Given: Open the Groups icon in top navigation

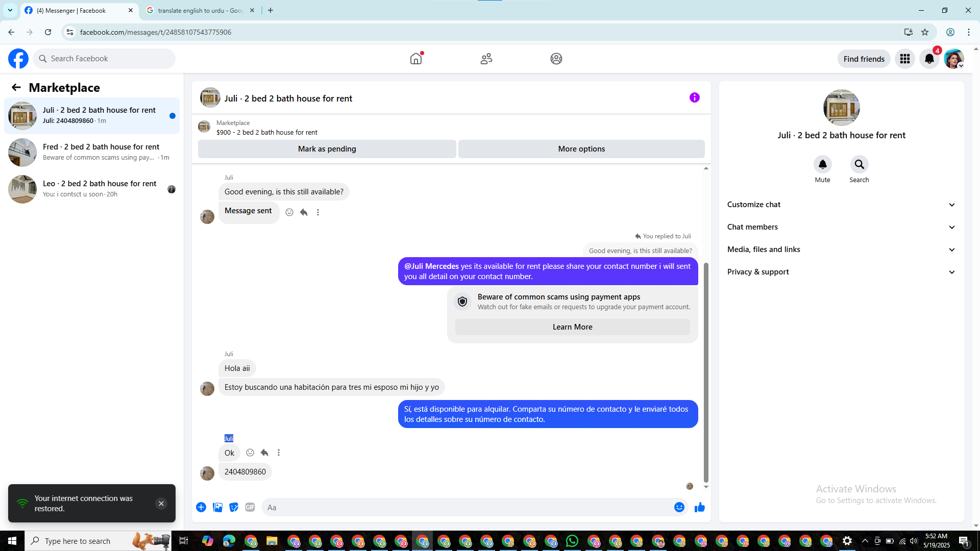Looking at the screenshot, I should 556,59.
